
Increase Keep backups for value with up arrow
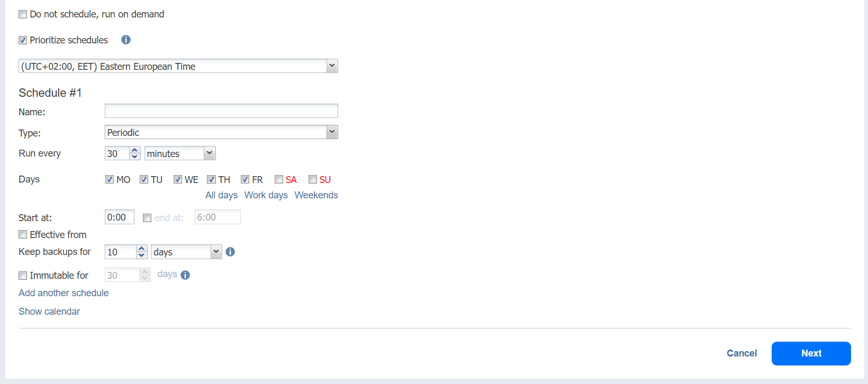pyautogui.click(x=142, y=249)
